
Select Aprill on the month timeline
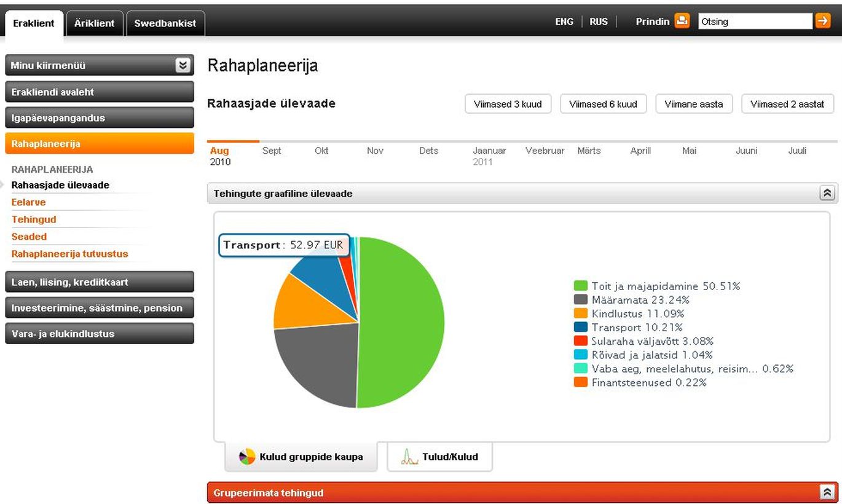(640, 151)
